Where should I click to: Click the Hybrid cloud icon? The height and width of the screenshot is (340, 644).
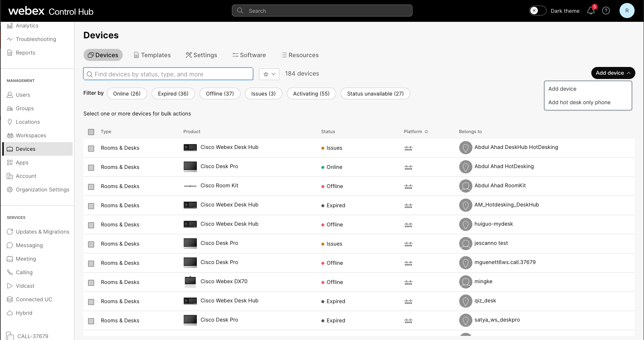[x=10, y=313]
